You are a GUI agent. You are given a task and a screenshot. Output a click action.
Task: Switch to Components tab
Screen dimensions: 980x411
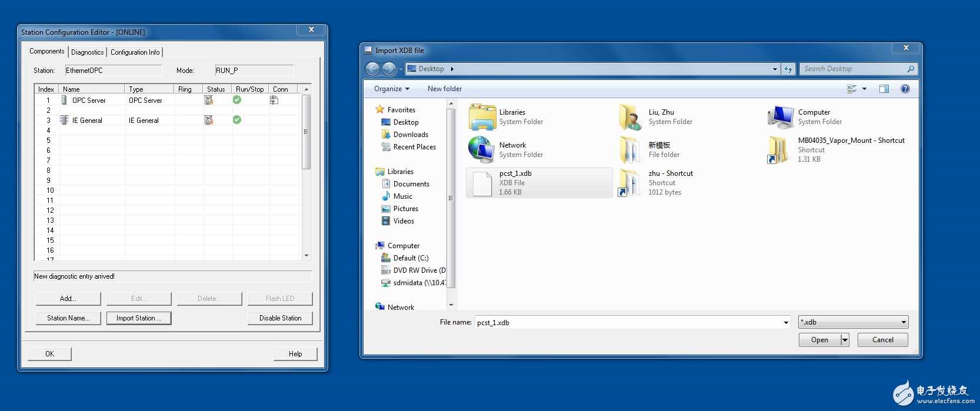coord(47,51)
